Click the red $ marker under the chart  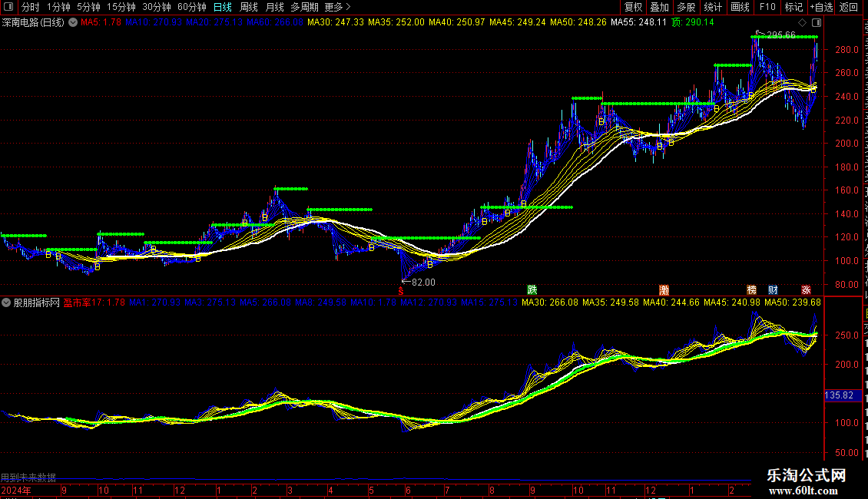point(401,291)
